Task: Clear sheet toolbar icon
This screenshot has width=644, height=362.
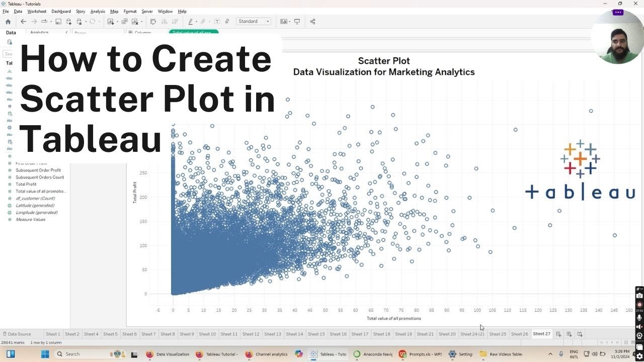Action: 134,22
